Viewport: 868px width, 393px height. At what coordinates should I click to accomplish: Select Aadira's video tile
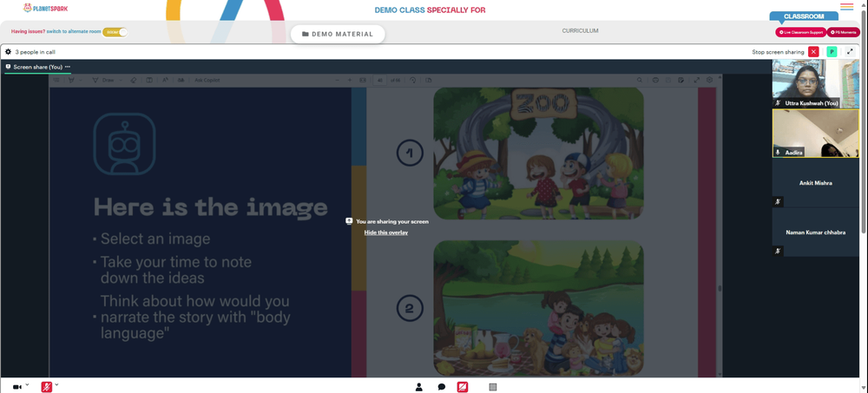point(815,134)
